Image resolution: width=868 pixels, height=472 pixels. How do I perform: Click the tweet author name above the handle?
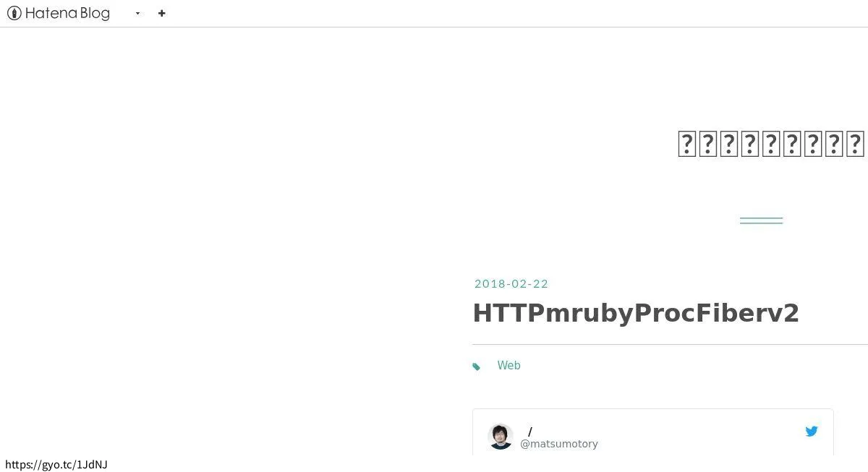529,431
